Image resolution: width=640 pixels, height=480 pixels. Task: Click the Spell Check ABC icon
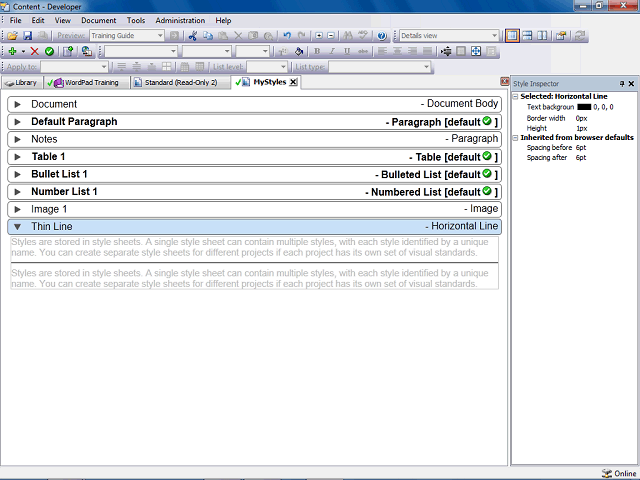click(x=363, y=36)
